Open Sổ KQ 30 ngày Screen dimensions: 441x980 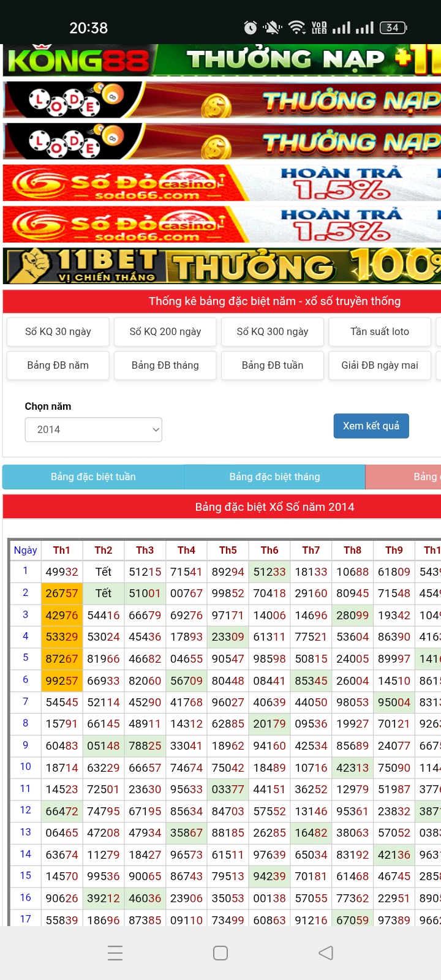coord(58,331)
